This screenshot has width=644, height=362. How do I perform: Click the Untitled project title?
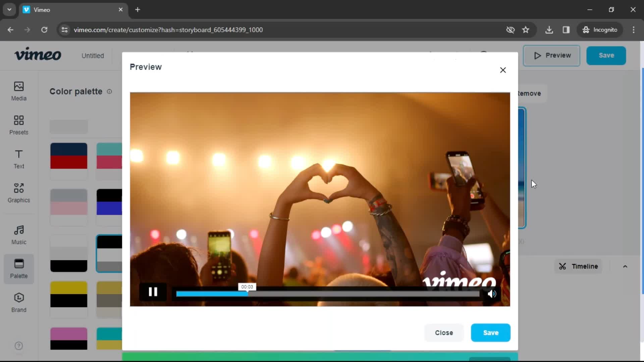point(93,55)
